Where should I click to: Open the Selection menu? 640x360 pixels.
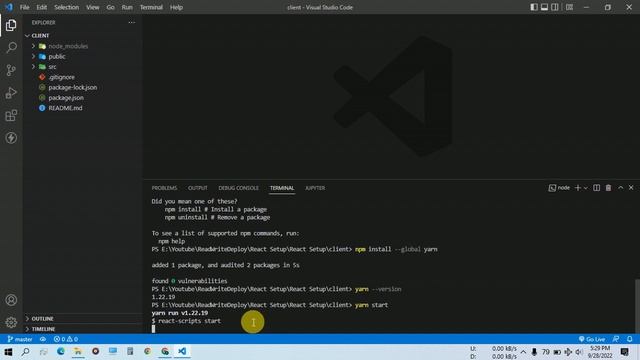pos(66,7)
